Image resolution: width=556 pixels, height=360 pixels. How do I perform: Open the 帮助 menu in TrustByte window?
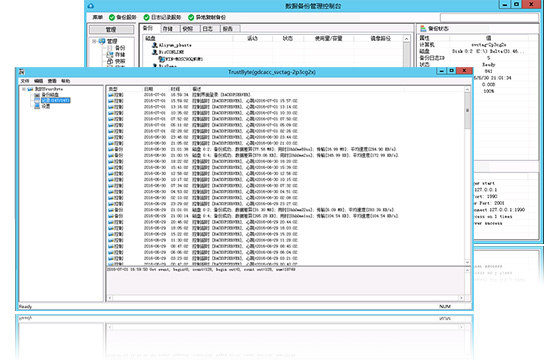pos(66,81)
